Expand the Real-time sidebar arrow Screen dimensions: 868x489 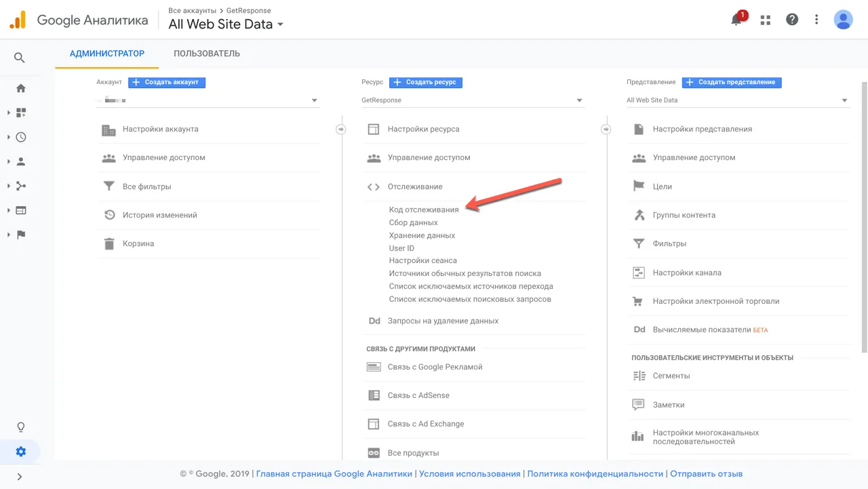9,137
